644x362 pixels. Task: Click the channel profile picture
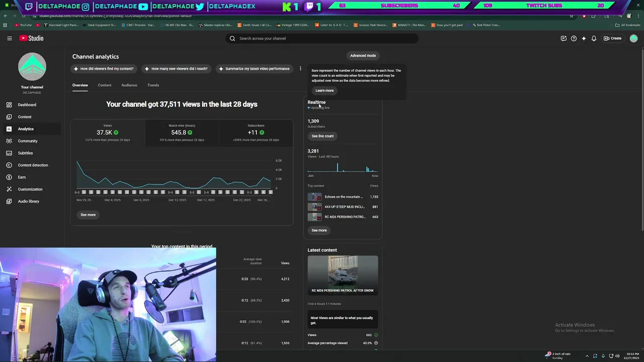point(32,66)
